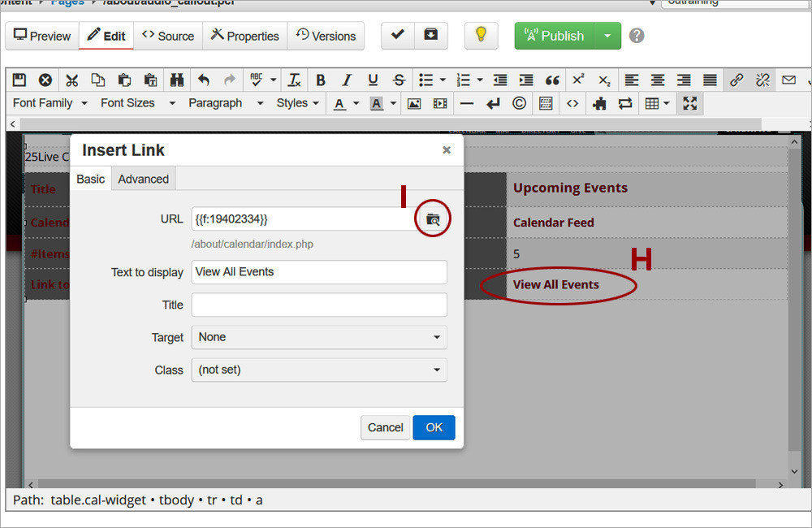Click the Title input field
The height and width of the screenshot is (528, 812).
[319, 305]
